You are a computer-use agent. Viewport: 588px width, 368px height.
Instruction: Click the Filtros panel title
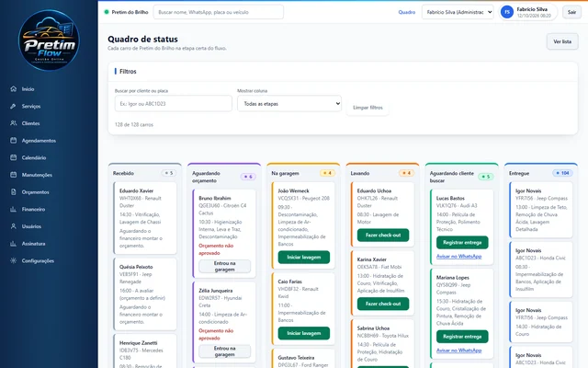128,72
